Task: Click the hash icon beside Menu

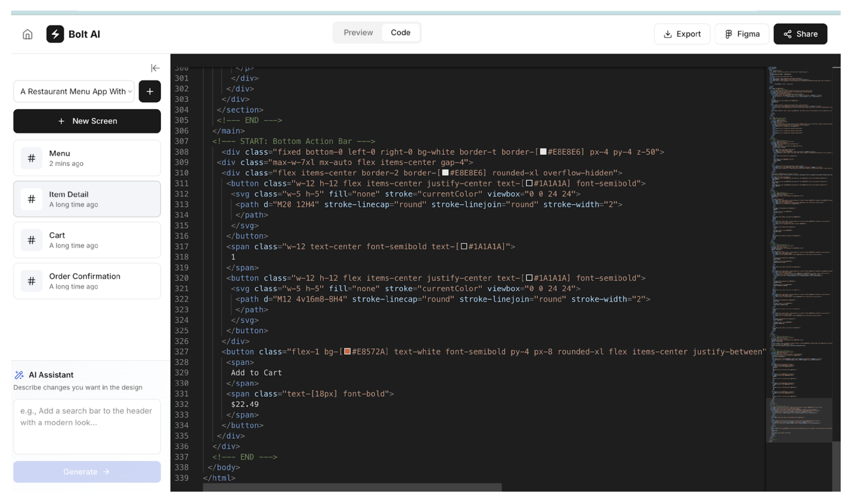Action: (x=31, y=158)
